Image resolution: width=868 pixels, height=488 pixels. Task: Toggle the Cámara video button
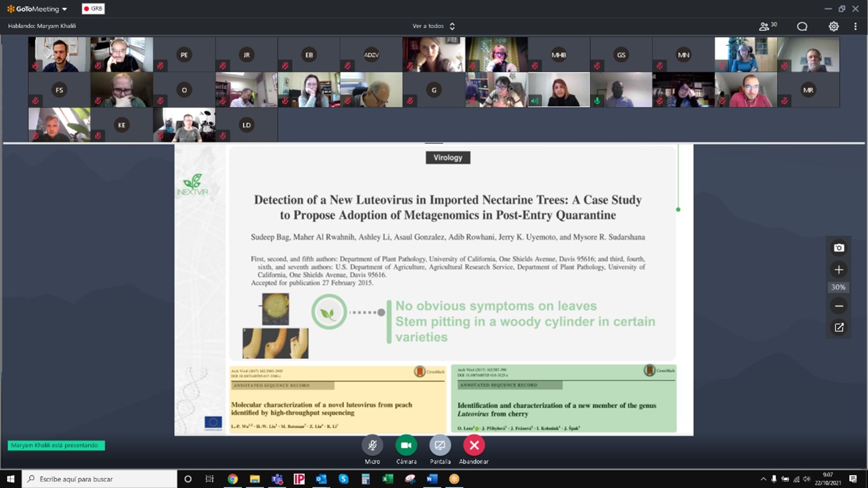(406, 446)
